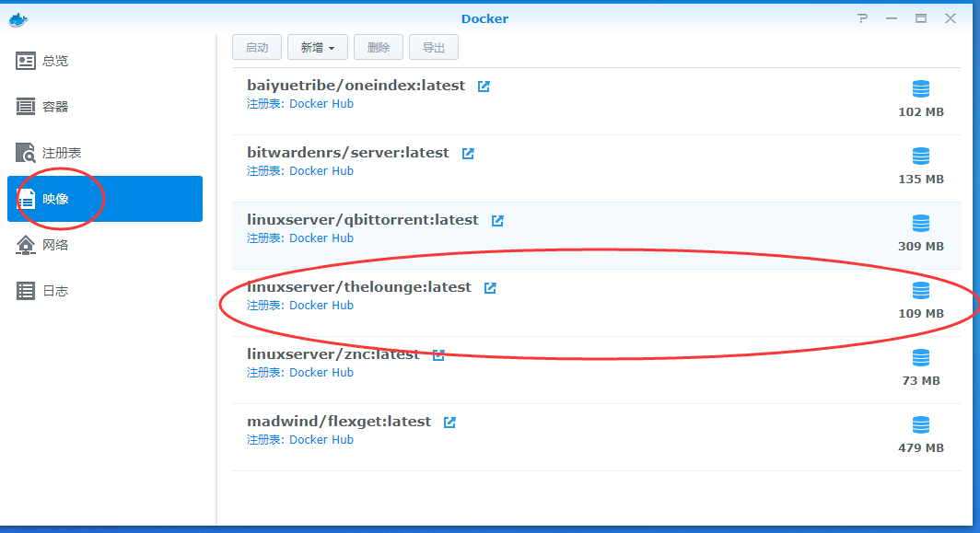The image size is (980, 533).
Task: Select the 映像 image section
Action: coord(104,199)
